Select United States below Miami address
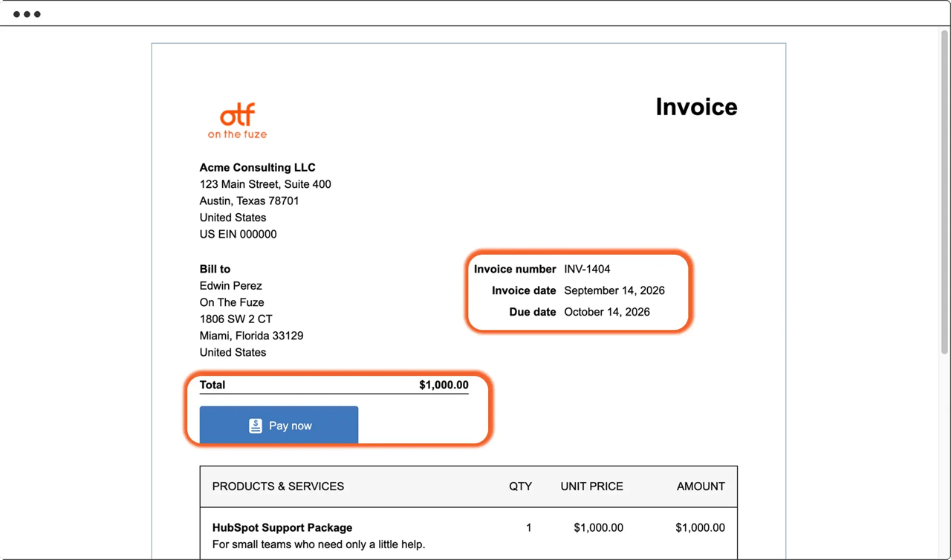951x560 pixels. tap(233, 352)
